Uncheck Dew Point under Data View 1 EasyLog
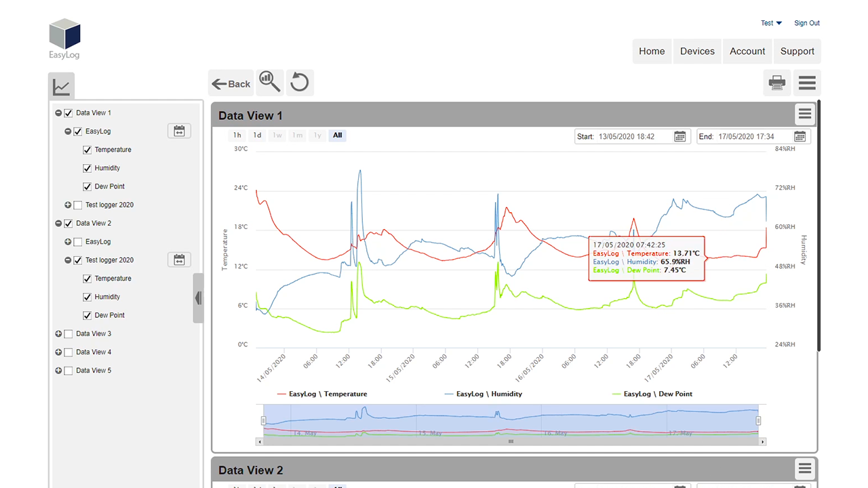The image size is (868, 488). pyautogui.click(x=87, y=186)
